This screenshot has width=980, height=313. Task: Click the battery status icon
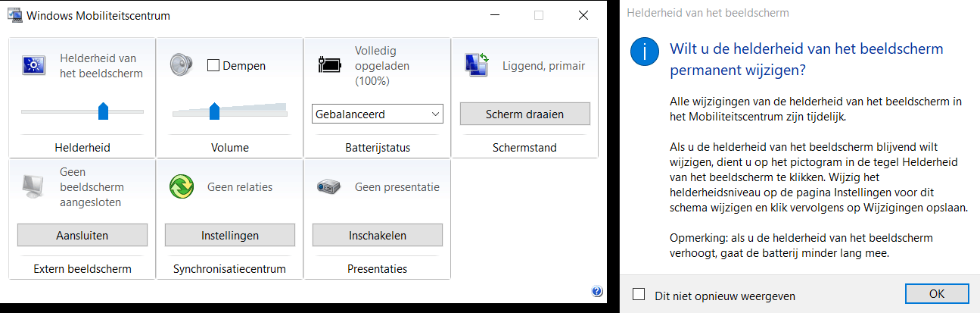click(x=330, y=64)
